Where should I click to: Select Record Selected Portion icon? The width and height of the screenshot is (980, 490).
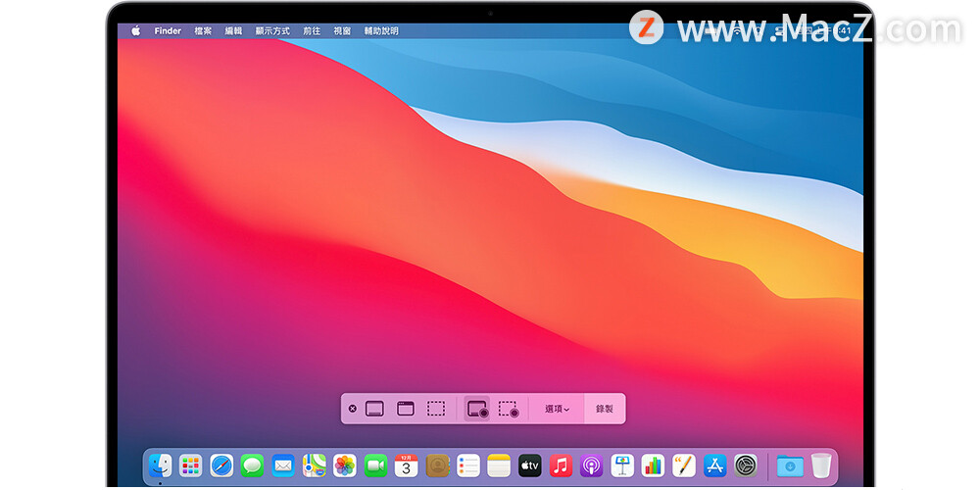click(x=509, y=409)
